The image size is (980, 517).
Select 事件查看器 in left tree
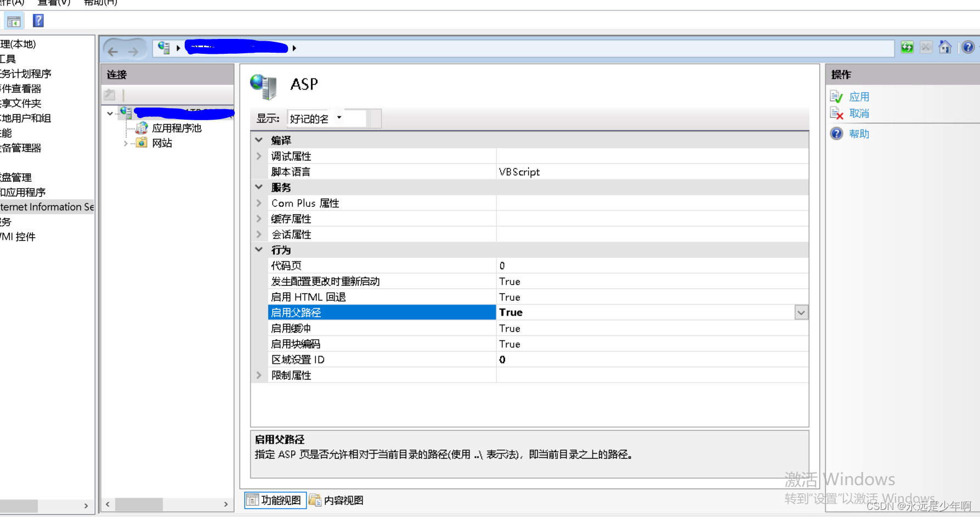click(21, 88)
